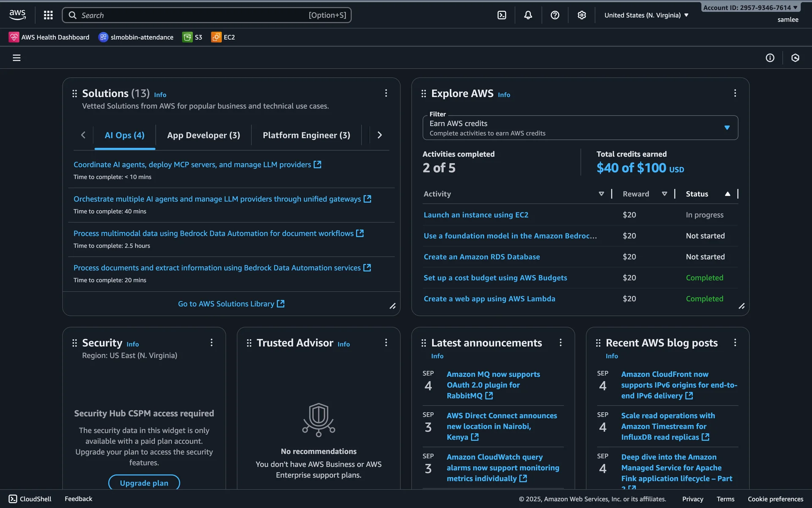Open the hamburger side navigation menu
The height and width of the screenshot is (508, 812).
16,58
